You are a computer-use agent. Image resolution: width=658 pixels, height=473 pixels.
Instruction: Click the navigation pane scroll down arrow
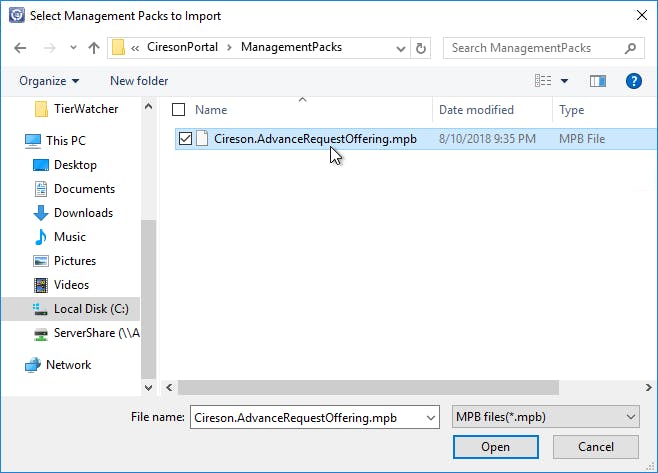tap(148, 387)
